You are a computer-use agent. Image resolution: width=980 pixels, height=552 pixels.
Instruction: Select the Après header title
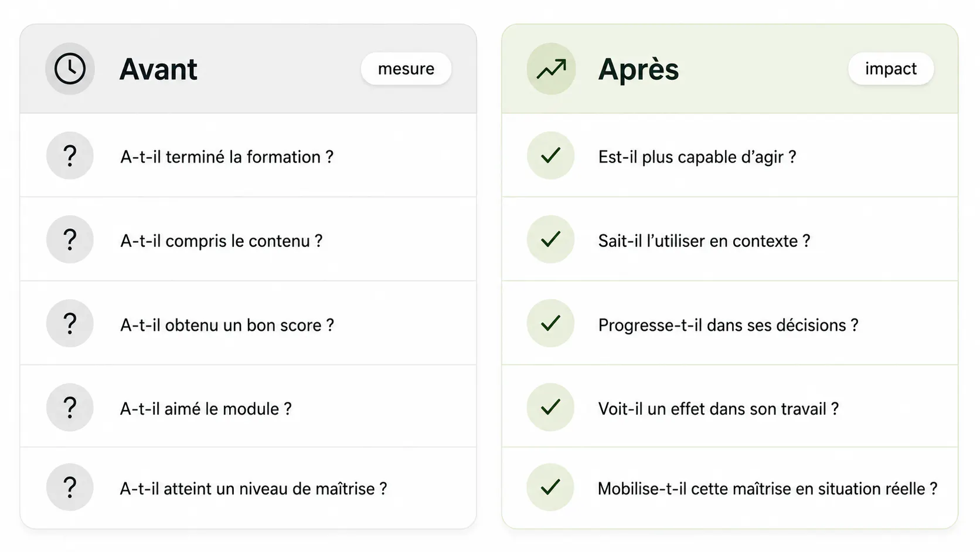pyautogui.click(x=638, y=69)
